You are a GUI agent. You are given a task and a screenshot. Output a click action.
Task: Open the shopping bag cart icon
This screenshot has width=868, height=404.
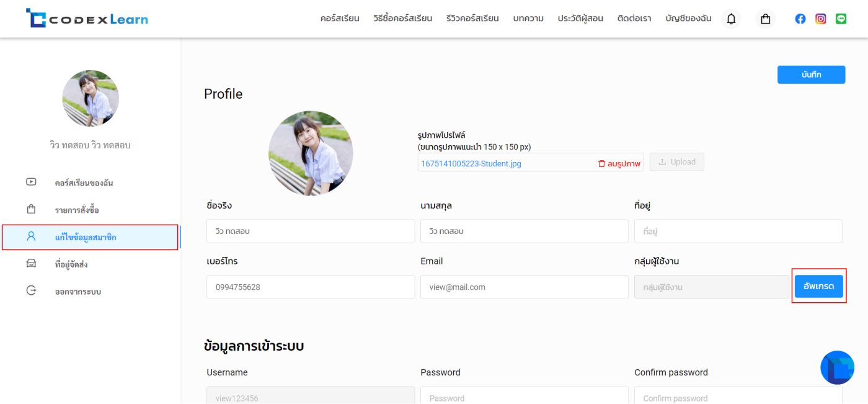point(766,19)
